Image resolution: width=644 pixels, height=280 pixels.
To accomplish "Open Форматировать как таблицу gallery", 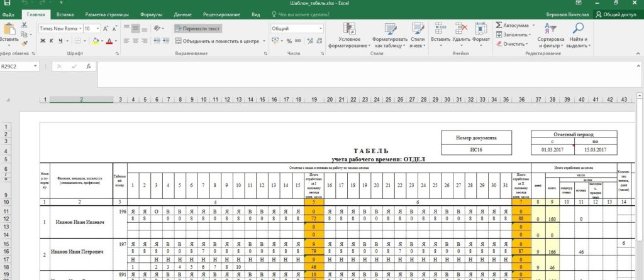I will point(390,36).
